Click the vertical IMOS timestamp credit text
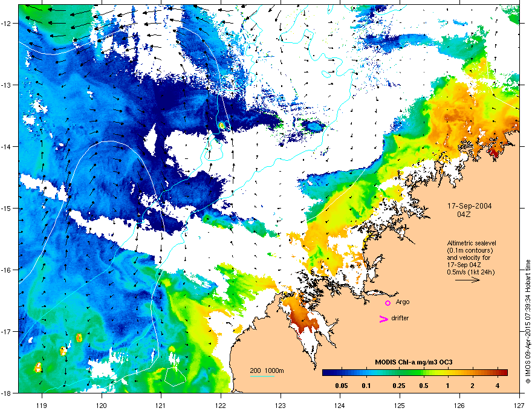Viewport: 532px width, 411px height. (528, 322)
